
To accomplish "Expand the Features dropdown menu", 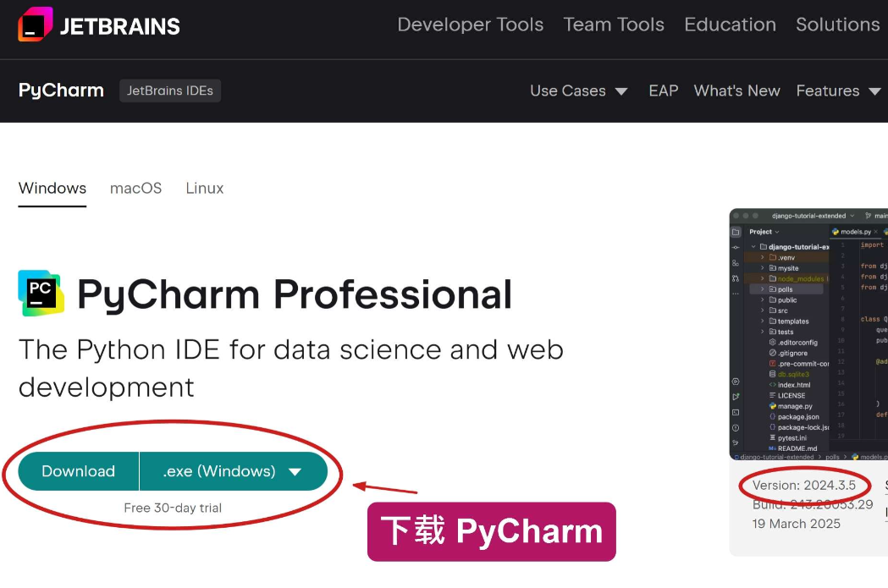I will point(838,91).
